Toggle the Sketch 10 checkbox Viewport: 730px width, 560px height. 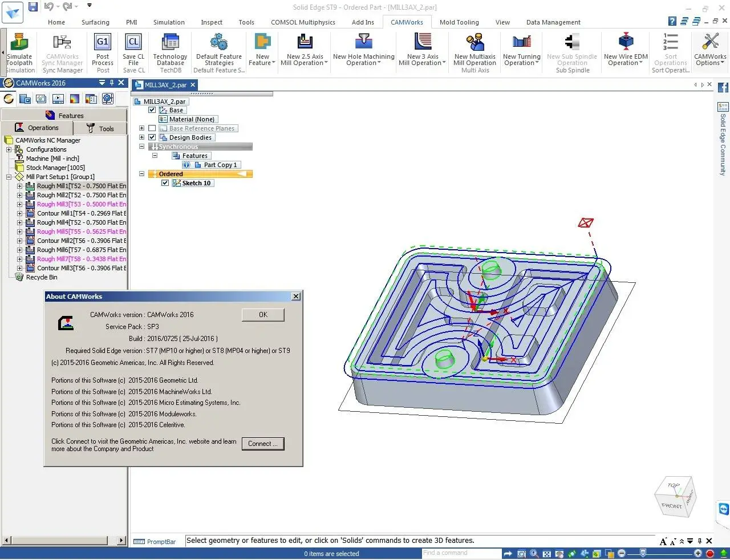pyautogui.click(x=165, y=183)
